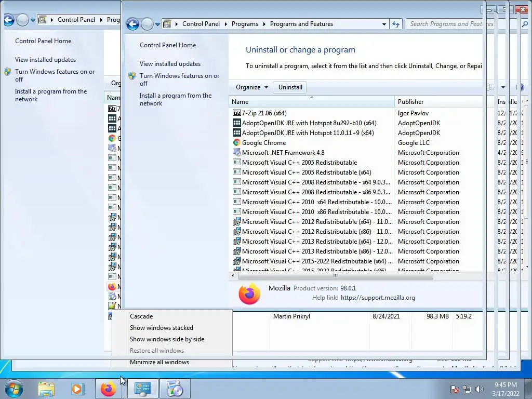Image resolution: width=532 pixels, height=399 pixels.
Task: Choose Minimize all windows
Action: click(159, 362)
